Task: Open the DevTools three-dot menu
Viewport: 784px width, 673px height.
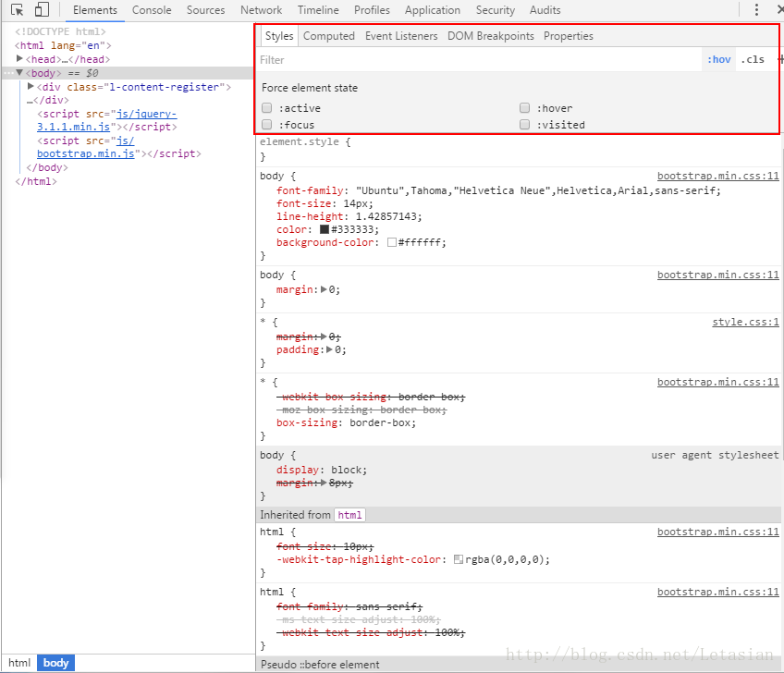Action: coord(756,10)
